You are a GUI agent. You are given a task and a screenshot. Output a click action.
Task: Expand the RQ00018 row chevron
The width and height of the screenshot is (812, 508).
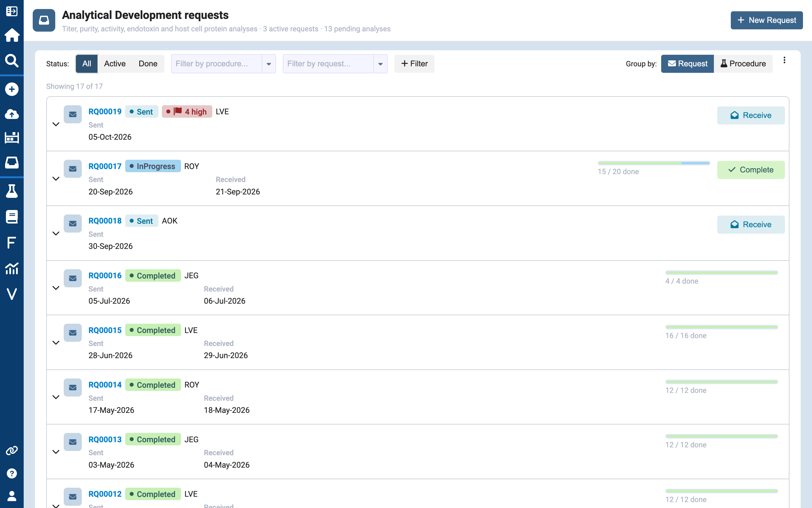point(56,233)
